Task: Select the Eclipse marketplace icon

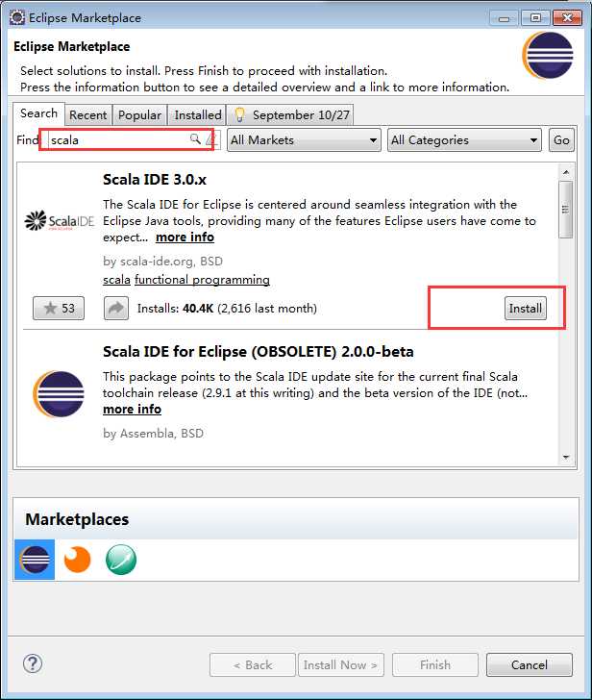Action: [35, 560]
